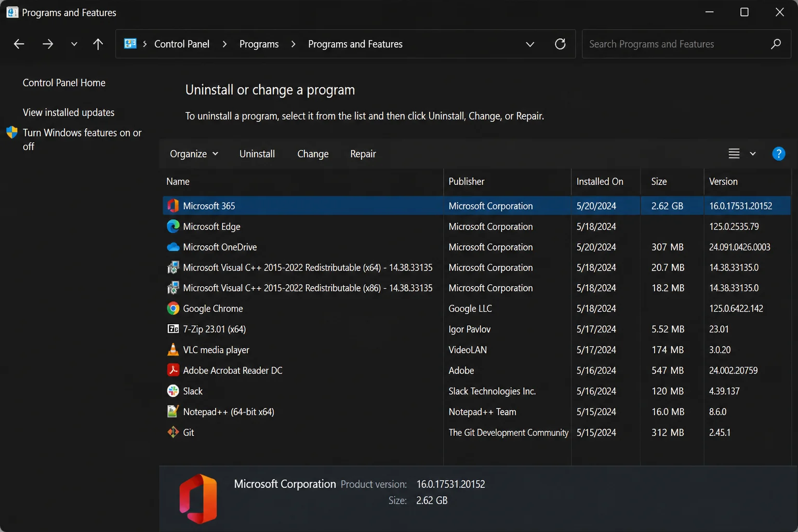Click 'The Git Development Community' publisher cell
Screen dimensions: 798x532
coord(509,432)
